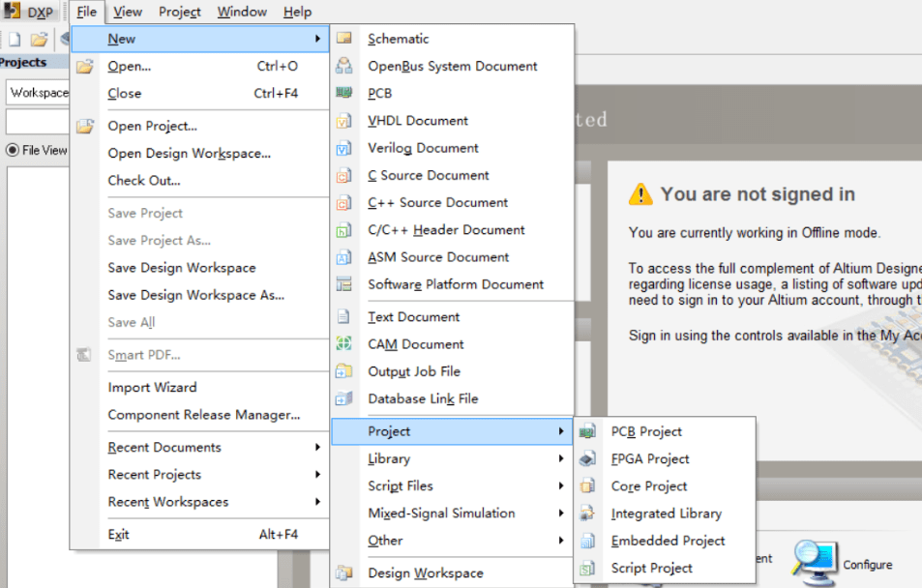Click the Configure link

point(868,564)
